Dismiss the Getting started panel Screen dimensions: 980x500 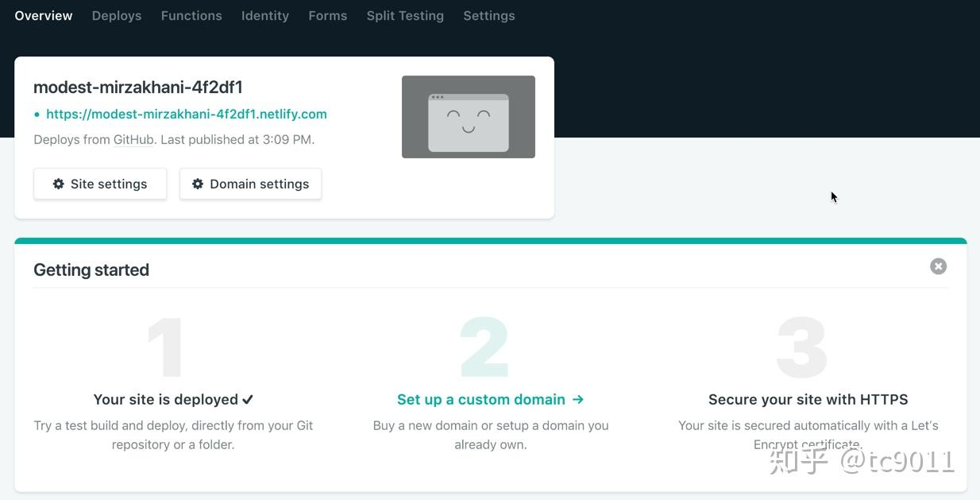point(938,266)
